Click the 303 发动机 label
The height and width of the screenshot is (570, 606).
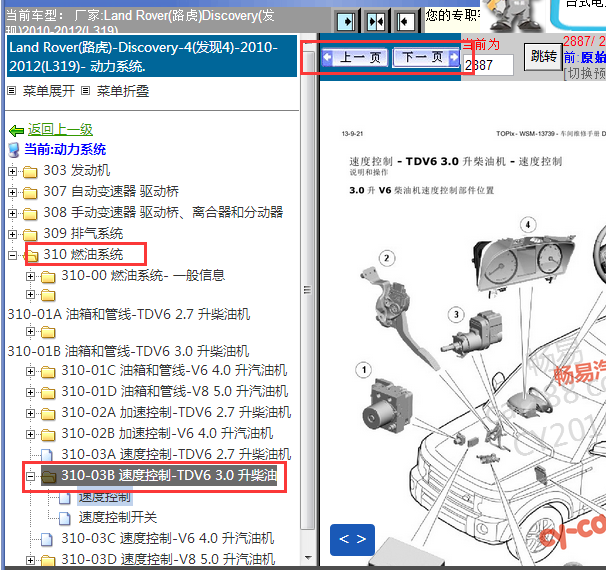(x=77, y=170)
